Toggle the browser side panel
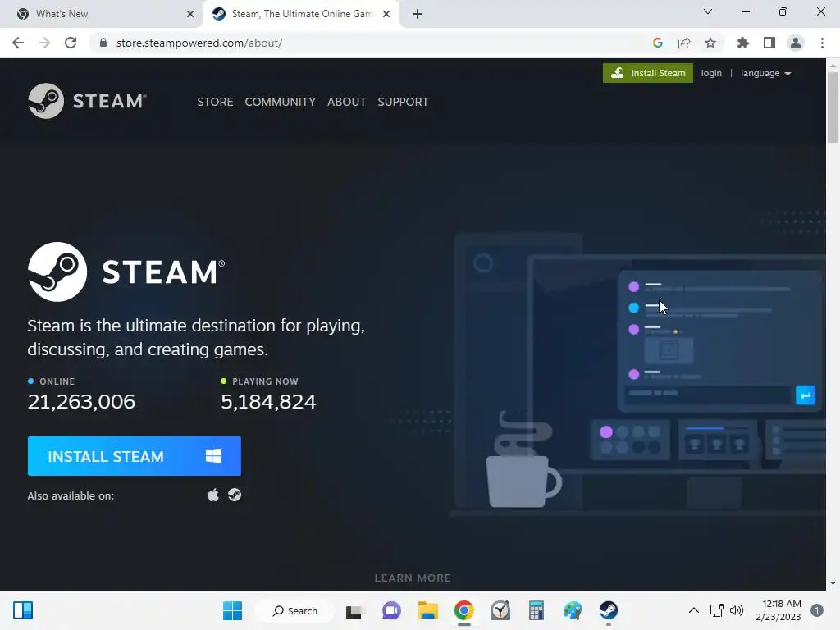This screenshot has height=630, width=840. coord(769,43)
